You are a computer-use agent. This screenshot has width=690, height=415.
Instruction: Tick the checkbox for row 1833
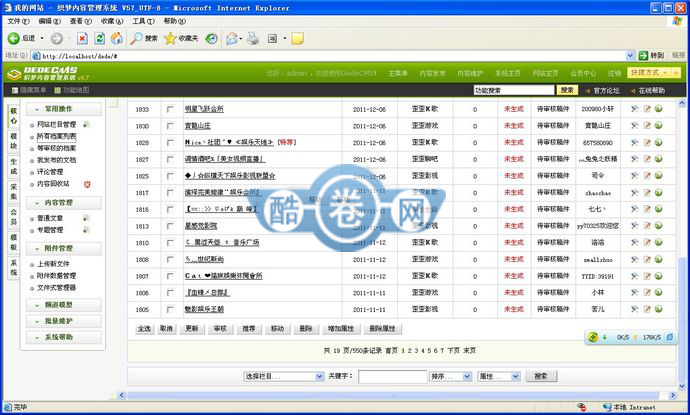tap(170, 109)
